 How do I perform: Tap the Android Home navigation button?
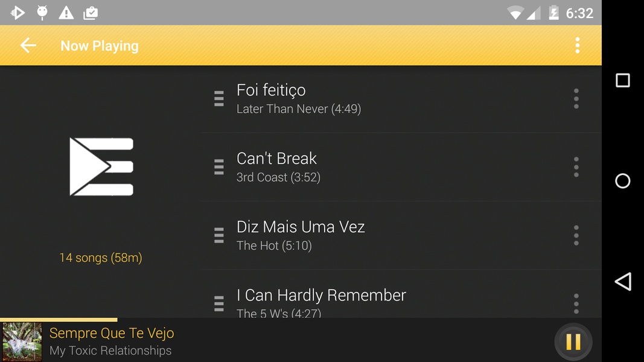623,181
